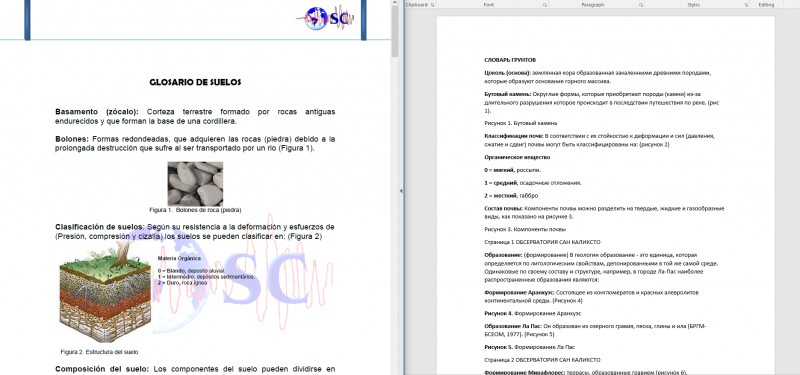Viewport: 800px width, 375px height.
Task: Click the 'Composición del suelo:' term in the PDF
Action: click(x=102, y=369)
